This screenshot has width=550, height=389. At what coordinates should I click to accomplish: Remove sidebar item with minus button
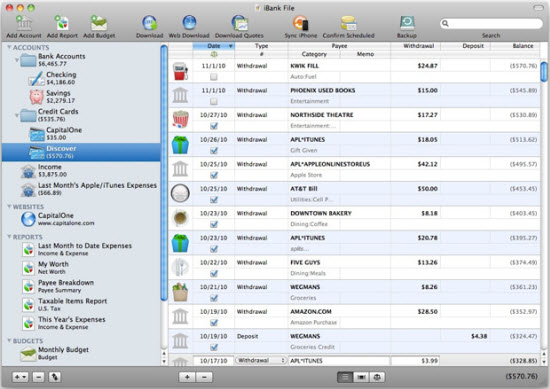(x=39, y=377)
